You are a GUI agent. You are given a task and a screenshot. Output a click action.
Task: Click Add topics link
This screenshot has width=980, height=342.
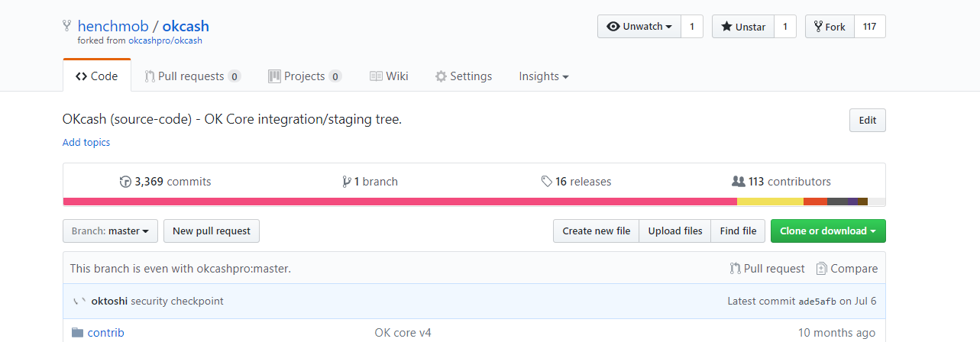click(86, 143)
